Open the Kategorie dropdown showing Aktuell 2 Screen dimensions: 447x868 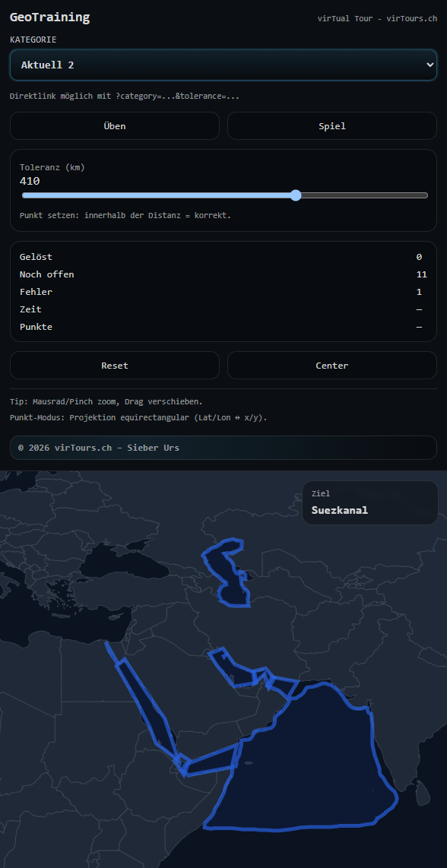(223, 65)
